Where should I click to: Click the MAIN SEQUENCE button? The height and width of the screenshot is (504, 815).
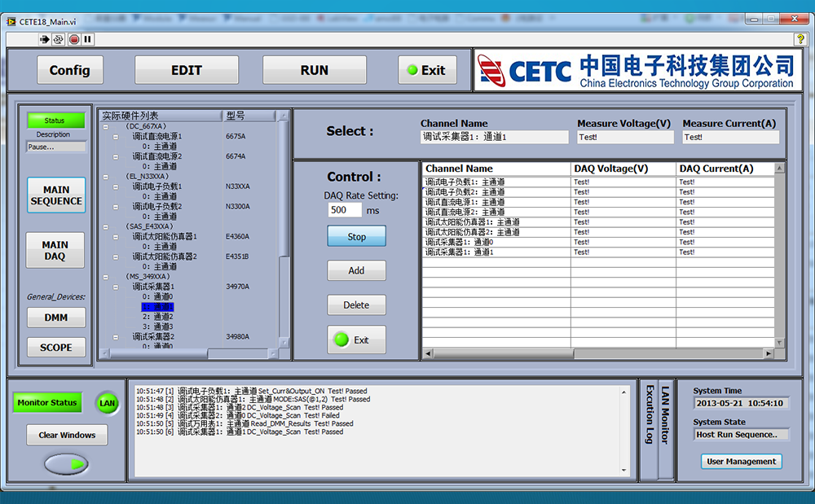(x=56, y=195)
